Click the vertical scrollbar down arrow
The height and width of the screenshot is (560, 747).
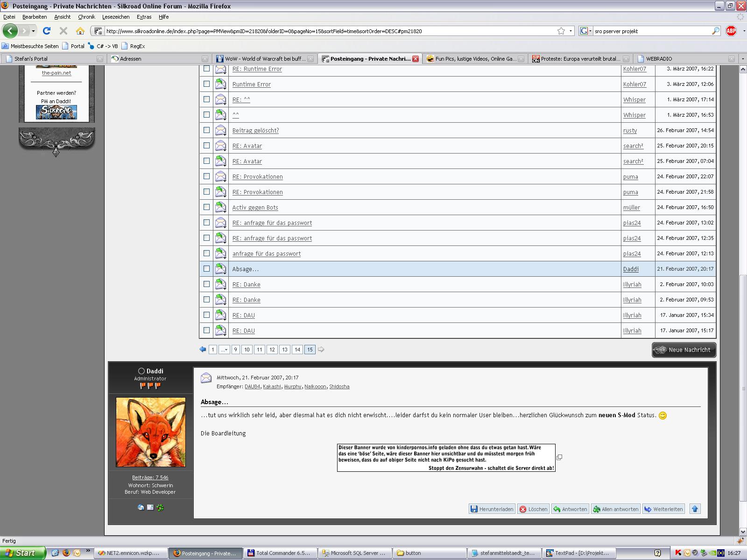(x=743, y=532)
